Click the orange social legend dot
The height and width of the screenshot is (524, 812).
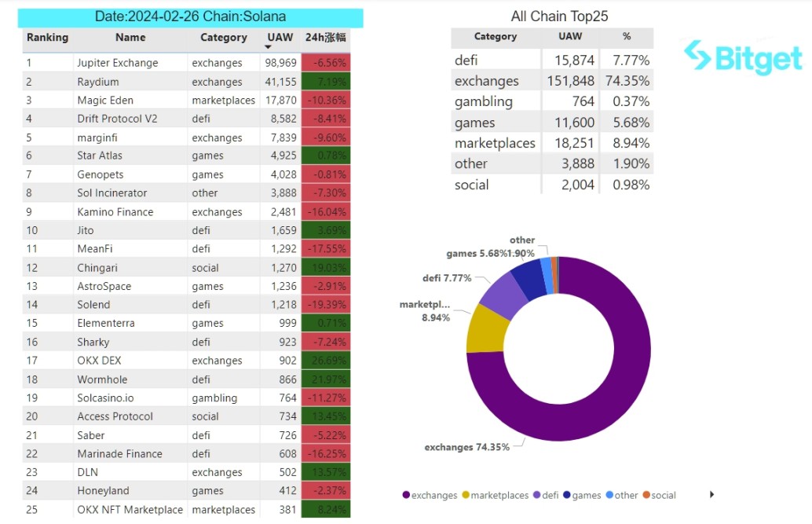646,495
